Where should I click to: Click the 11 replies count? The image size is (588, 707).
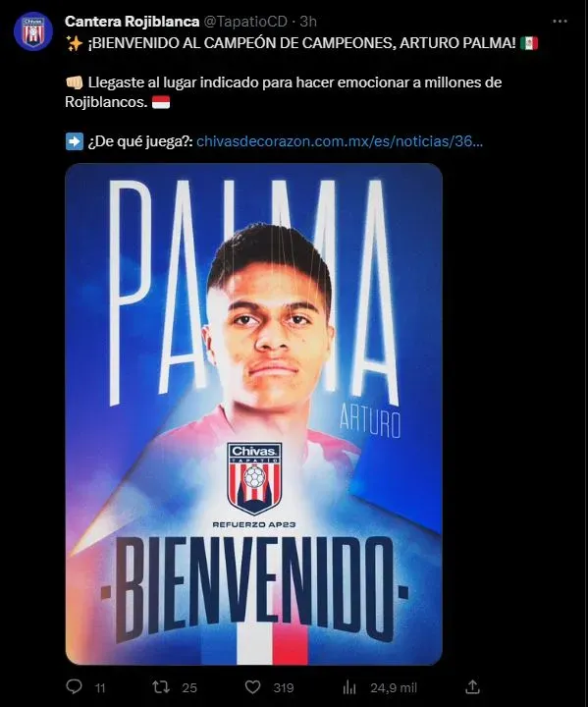click(100, 688)
